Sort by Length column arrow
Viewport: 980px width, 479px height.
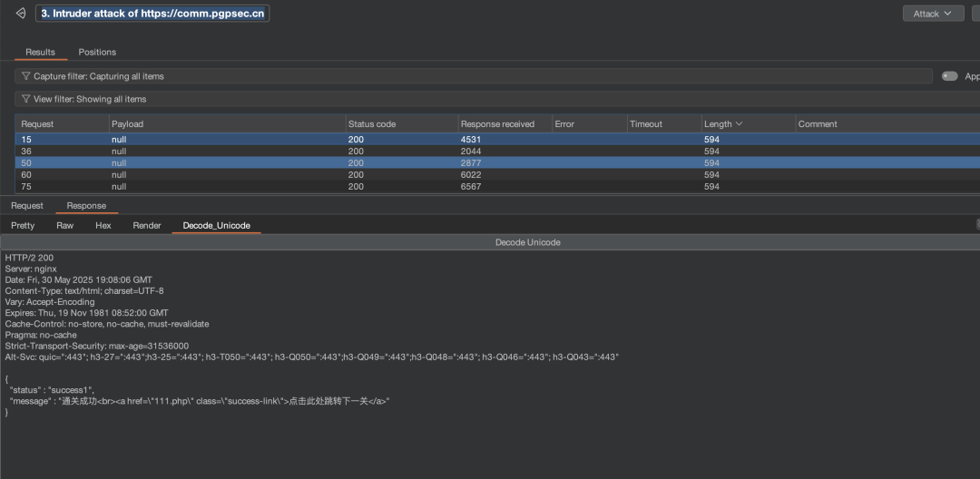pyautogui.click(x=739, y=123)
